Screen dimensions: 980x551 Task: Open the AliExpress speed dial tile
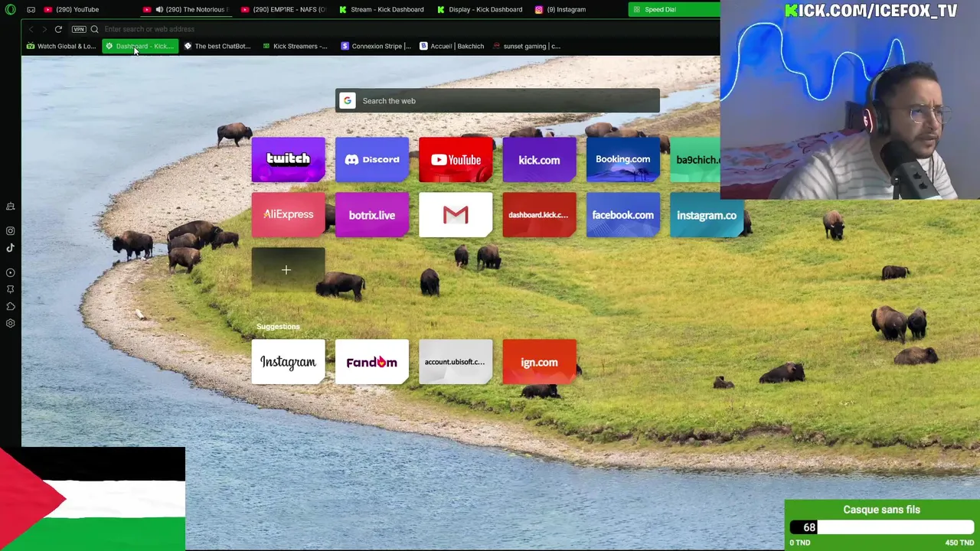[x=288, y=215]
